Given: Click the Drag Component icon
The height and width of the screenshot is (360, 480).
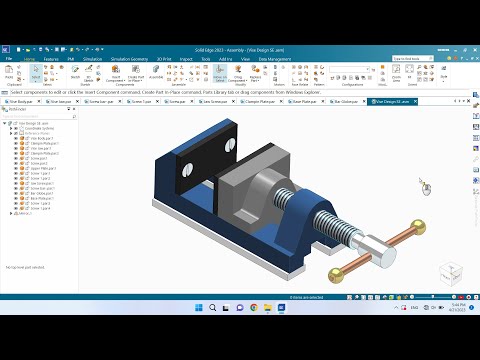Looking at the screenshot, I should [x=238, y=69].
